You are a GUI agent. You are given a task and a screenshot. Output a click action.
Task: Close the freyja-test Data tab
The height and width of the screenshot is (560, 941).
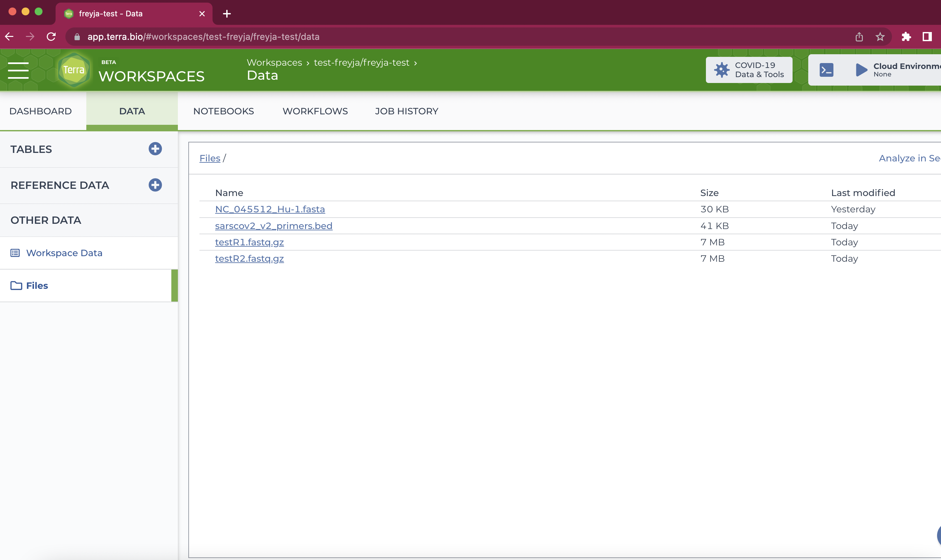pyautogui.click(x=202, y=14)
